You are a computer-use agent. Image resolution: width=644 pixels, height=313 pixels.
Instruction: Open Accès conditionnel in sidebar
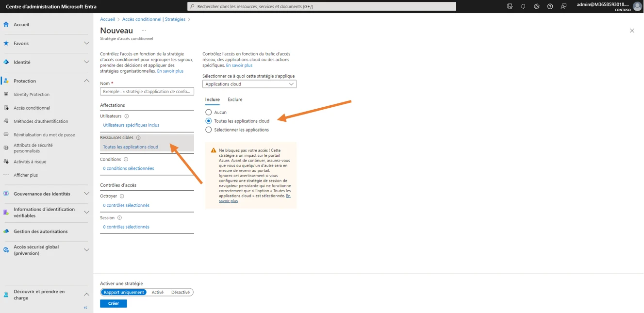coord(32,108)
